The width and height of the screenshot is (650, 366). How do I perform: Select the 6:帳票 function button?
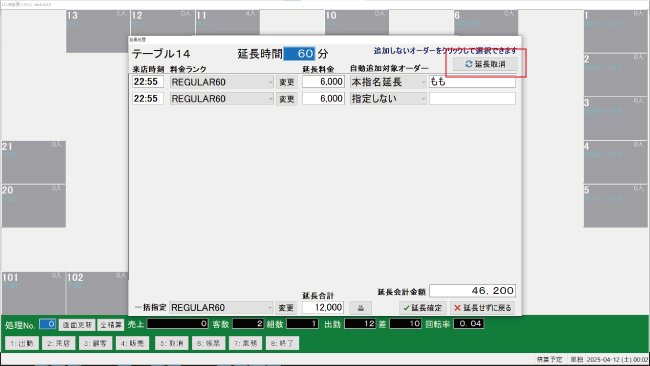209,343
